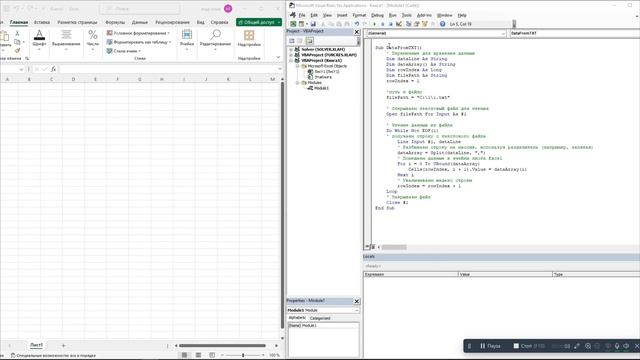Open the Run menu in VBA editor
The width and height of the screenshot is (640, 360).
(393, 15)
